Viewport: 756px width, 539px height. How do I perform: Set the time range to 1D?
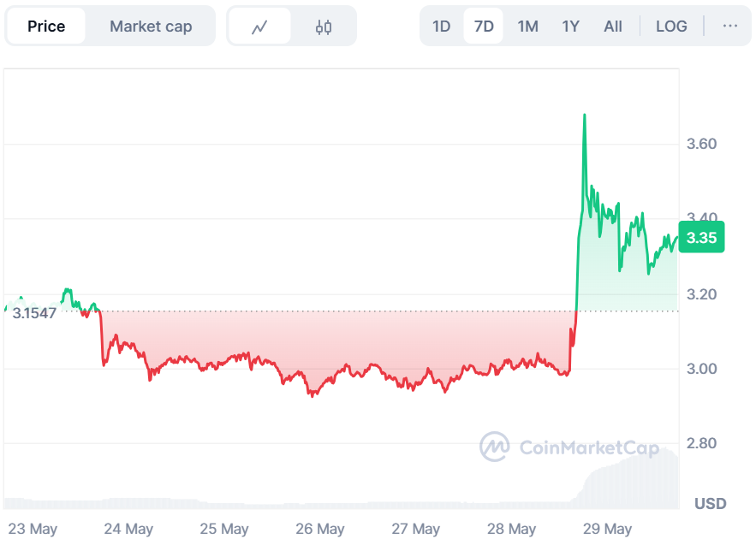tap(441, 27)
